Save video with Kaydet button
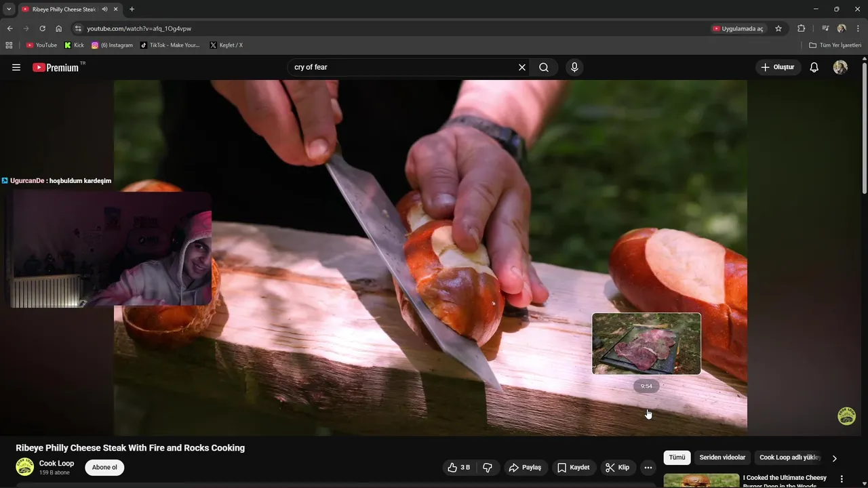This screenshot has width=868, height=488. [574, 468]
